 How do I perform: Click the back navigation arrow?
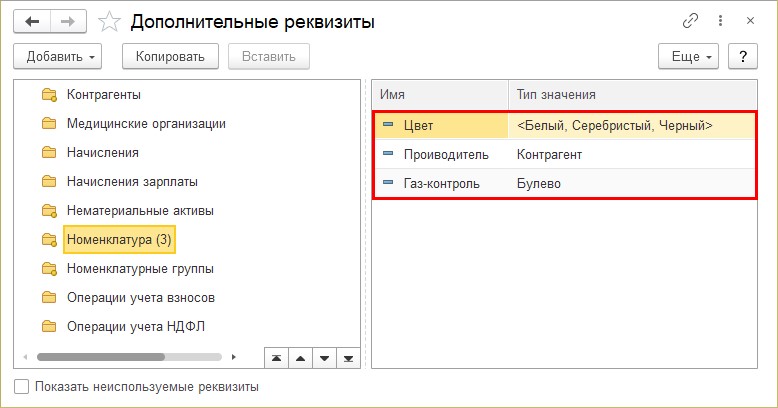click(31, 20)
